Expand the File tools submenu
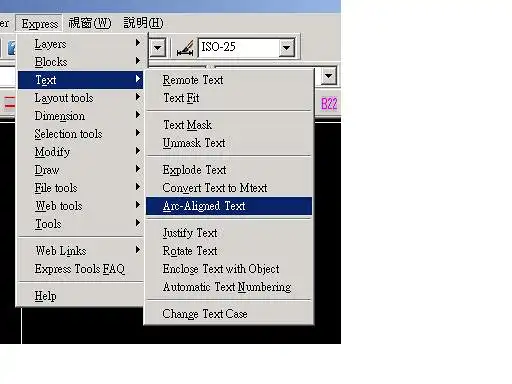This screenshot has height=384, width=512. [80, 188]
